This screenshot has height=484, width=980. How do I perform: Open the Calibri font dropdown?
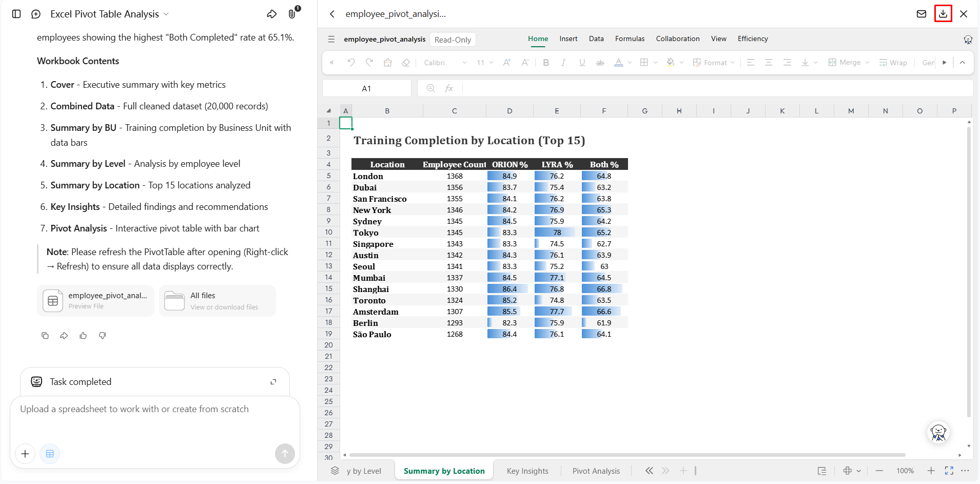coord(445,63)
